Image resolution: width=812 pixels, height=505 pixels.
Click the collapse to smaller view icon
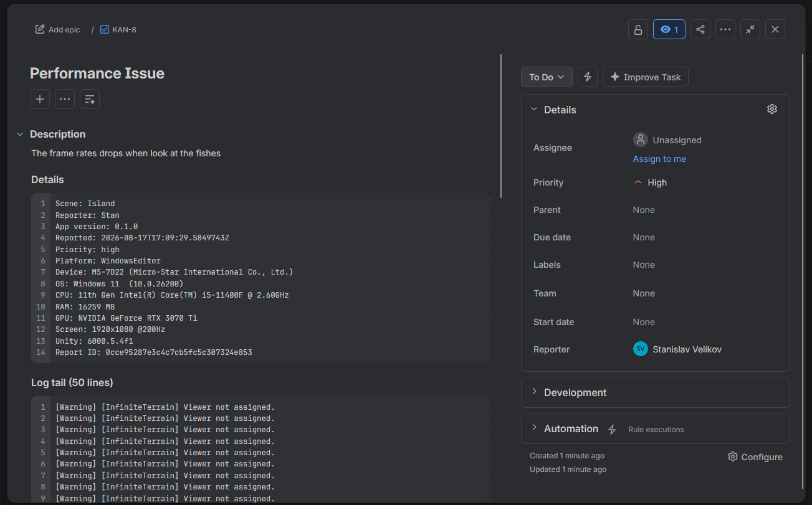click(x=750, y=29)
